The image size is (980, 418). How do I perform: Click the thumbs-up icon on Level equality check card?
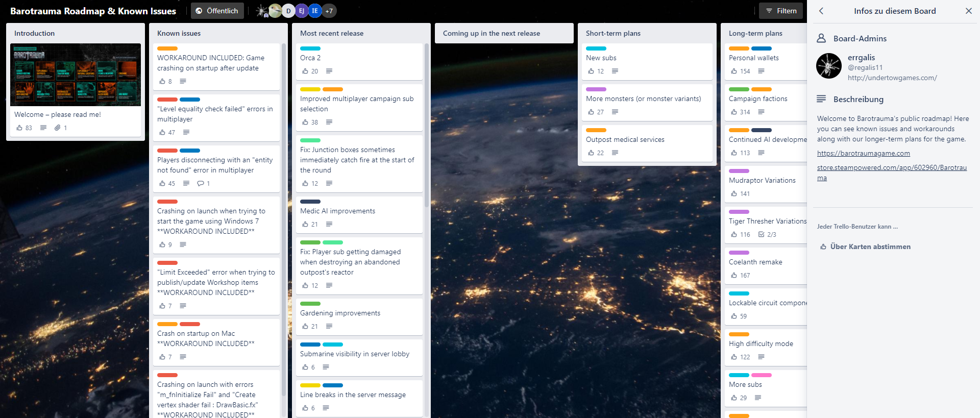(x=162, y=133)
